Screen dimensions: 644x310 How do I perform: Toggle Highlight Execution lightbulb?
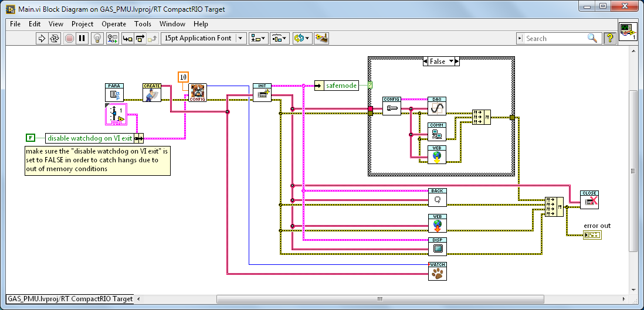click(97, 38)
